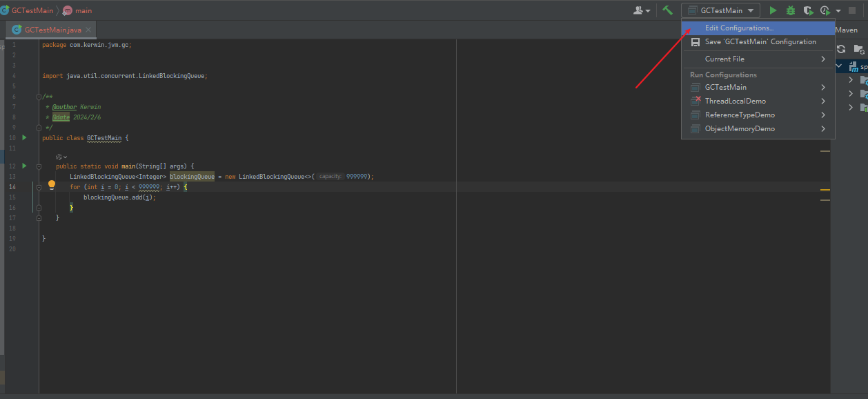
Task: Close the GCTestMain.java tab
Action: coord(88,30)
